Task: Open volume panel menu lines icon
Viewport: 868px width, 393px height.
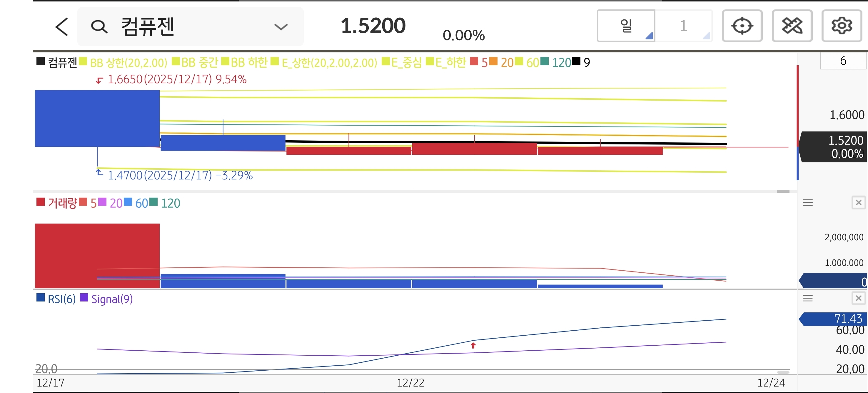Action: [x=808, y=203]
